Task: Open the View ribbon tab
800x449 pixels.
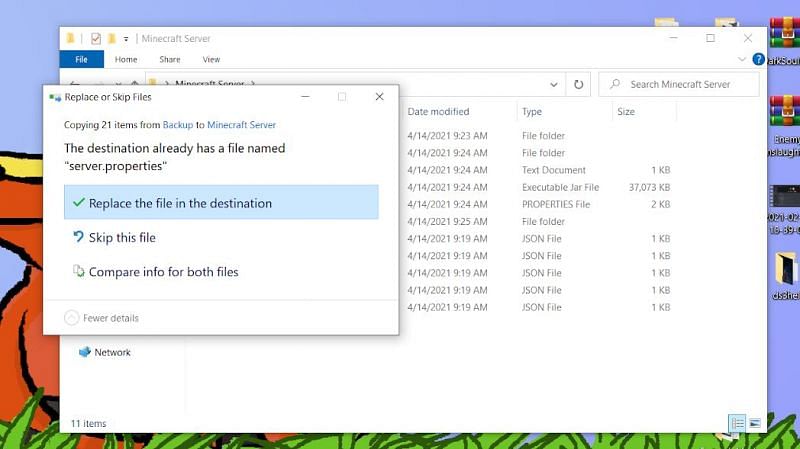Action: (x=211, y=60)
